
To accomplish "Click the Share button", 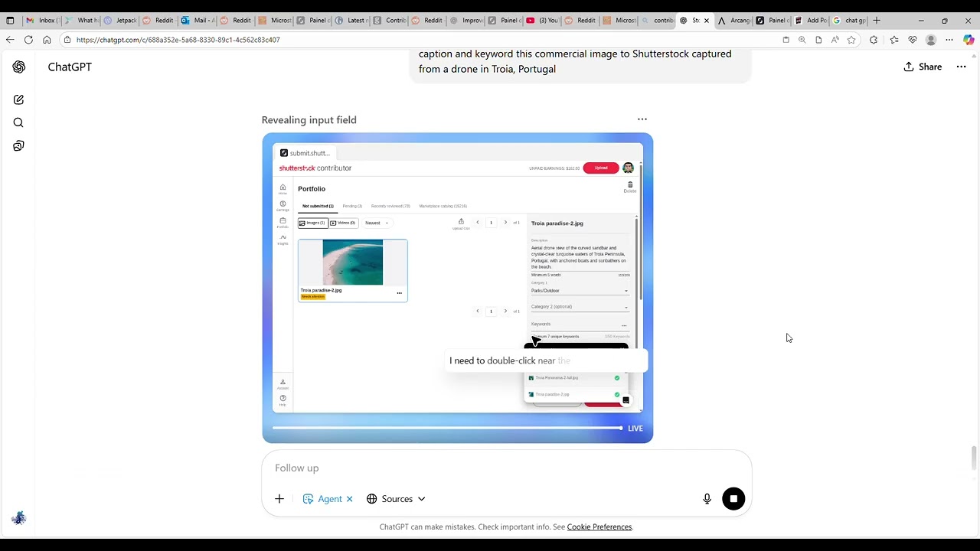I will coord(923,67).
